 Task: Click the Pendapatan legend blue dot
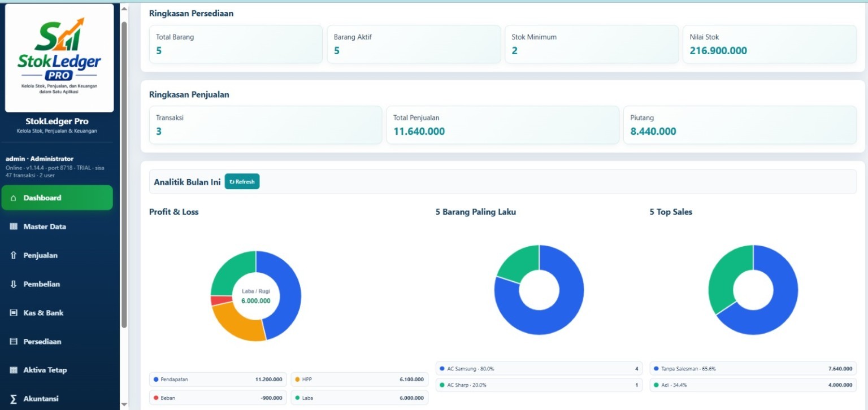point(157,380)
